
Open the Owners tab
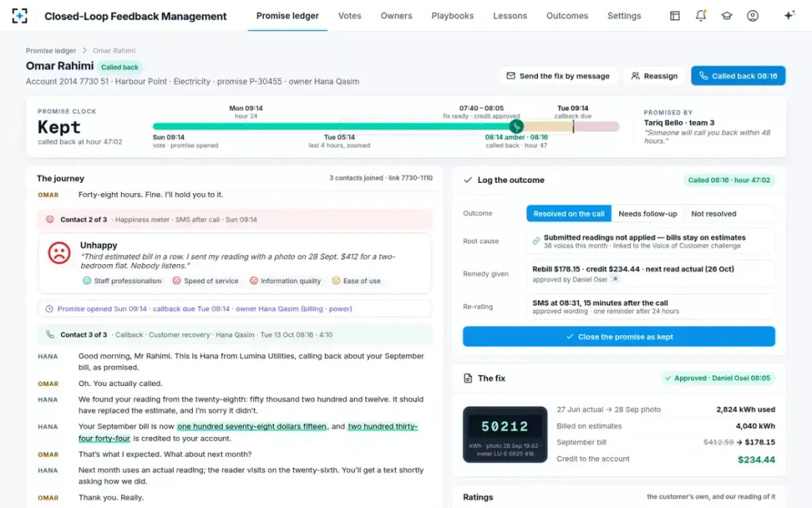pos(397,16)
